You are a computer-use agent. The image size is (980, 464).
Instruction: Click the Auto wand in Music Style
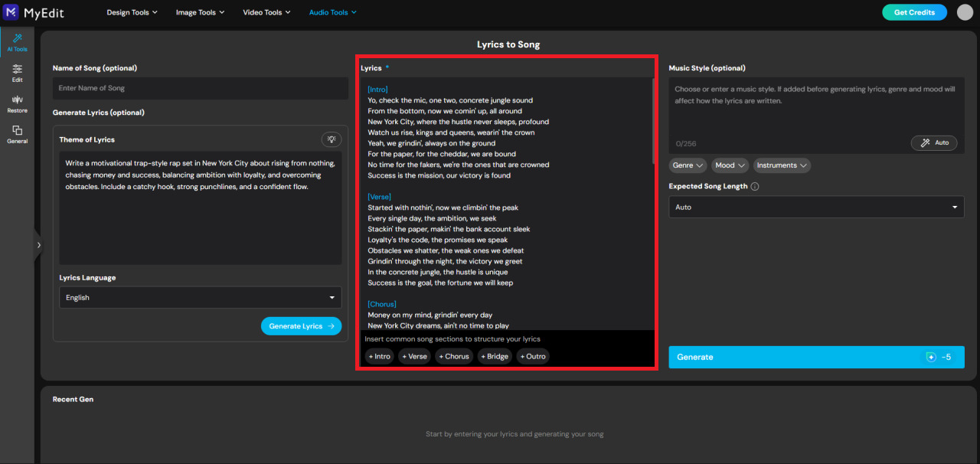coord(933,142)
